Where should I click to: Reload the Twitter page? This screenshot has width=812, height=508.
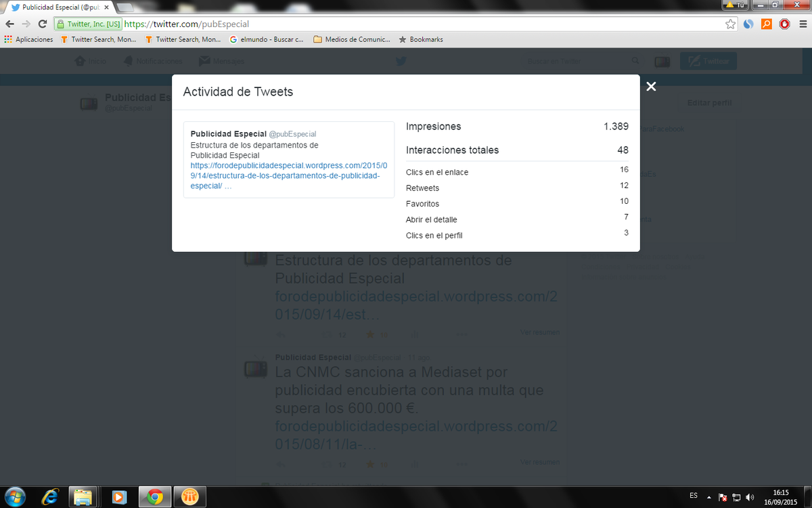pos(43,24)
